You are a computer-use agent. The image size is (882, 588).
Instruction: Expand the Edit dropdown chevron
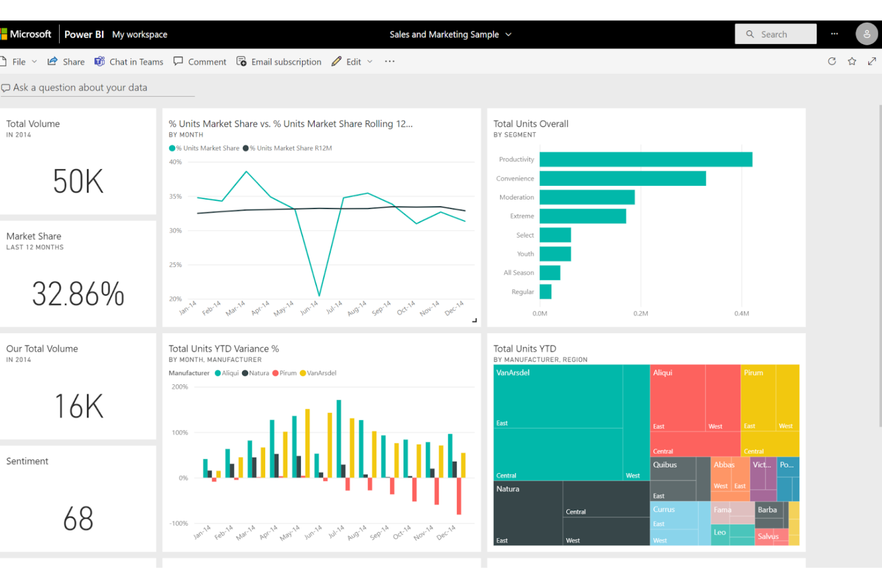coord(369,61)
